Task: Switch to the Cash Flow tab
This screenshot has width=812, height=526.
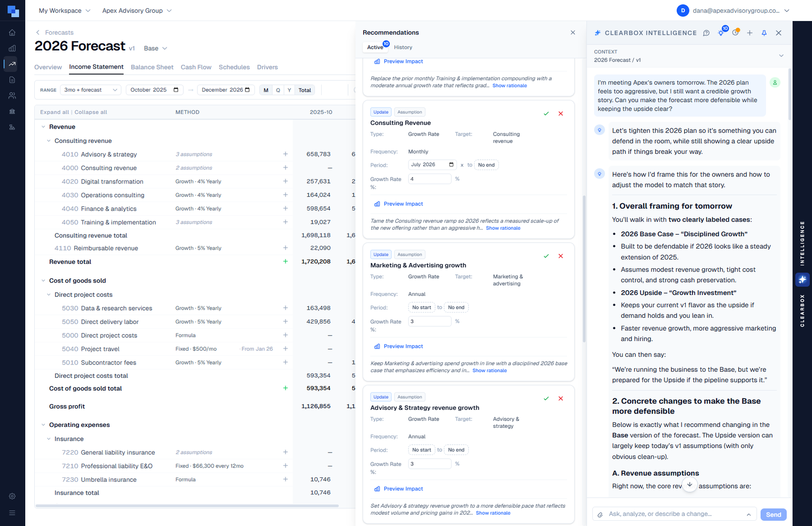Action: click(x=196, y=67)
